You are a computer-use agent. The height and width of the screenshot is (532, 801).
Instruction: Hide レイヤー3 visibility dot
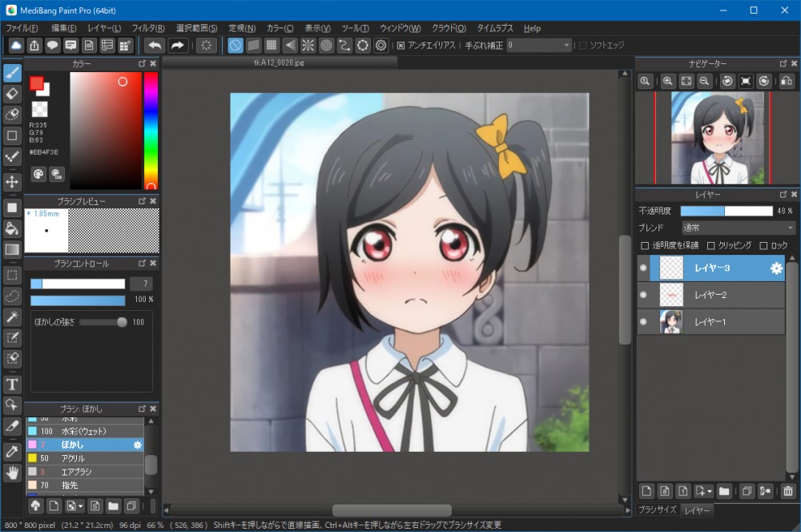pyautogui.click(x=643, y=268)
